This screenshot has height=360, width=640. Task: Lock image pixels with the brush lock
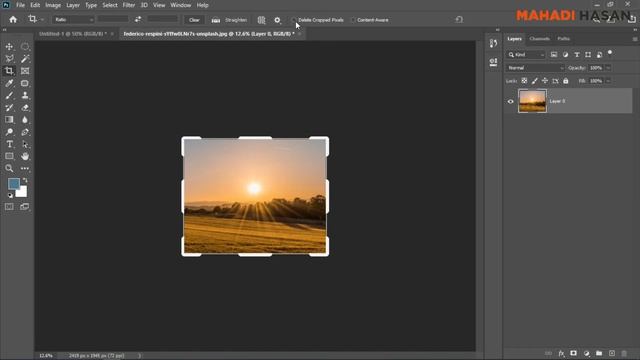tap(535, 81)
